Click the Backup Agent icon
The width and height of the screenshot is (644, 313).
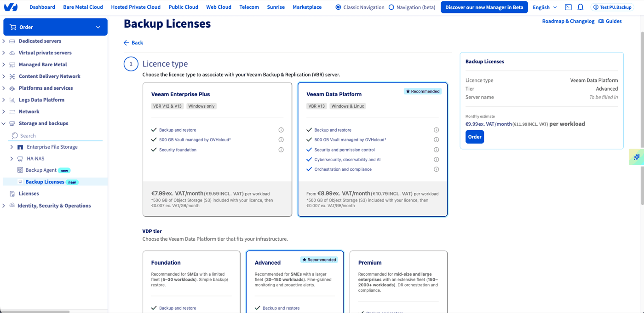(20, 170)
